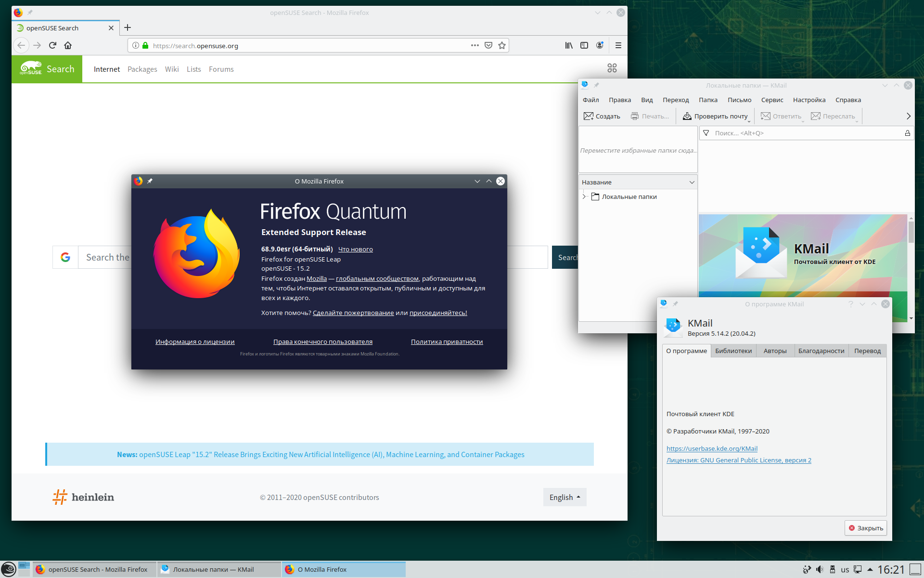Toggle Firefox sidebar icon
This screenshot has height=578, width=924.
pyautogui.click(x=584, y=45)
